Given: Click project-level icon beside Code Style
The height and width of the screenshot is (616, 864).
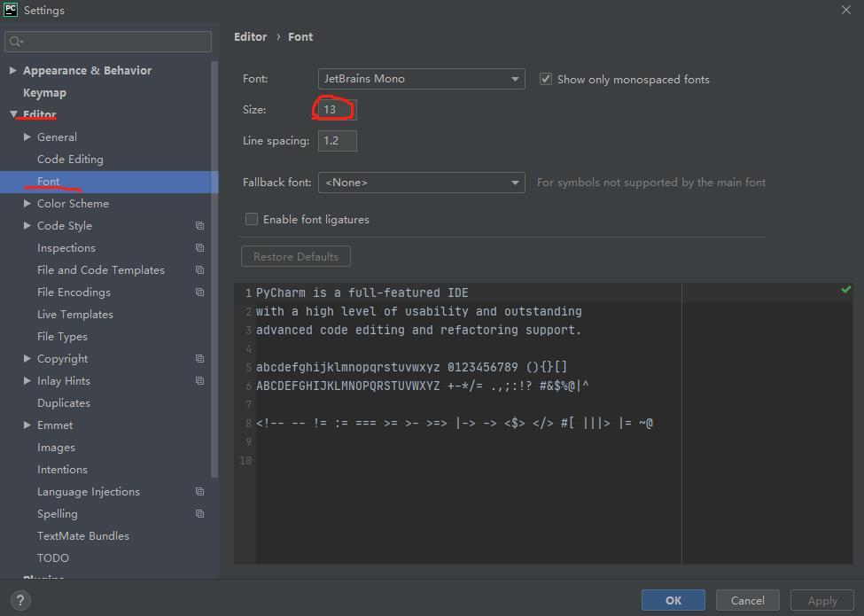Looking at the screenshot, I should pyautogui.click(x=199, y=226).
